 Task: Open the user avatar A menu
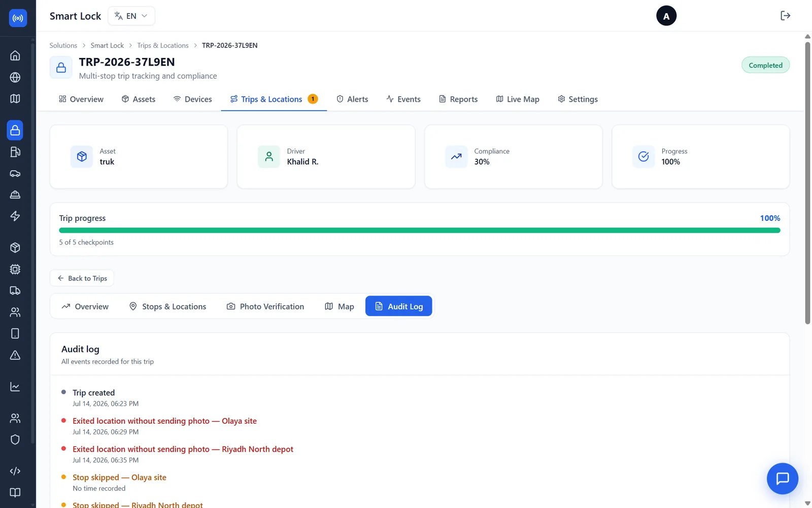pyautogui.click(x=666, y=16)
